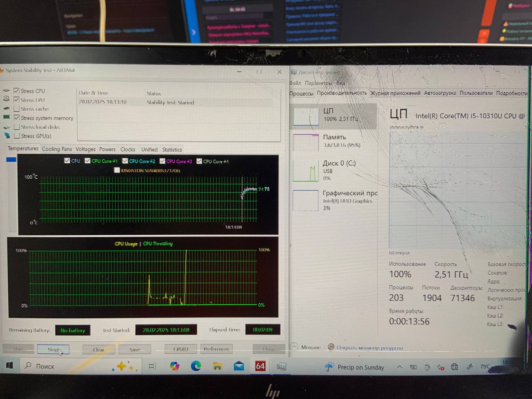This screenshot has width=532, height=399.
Task: Check the KINGSTON drive temperature checkbox
Action: [117, 170]
